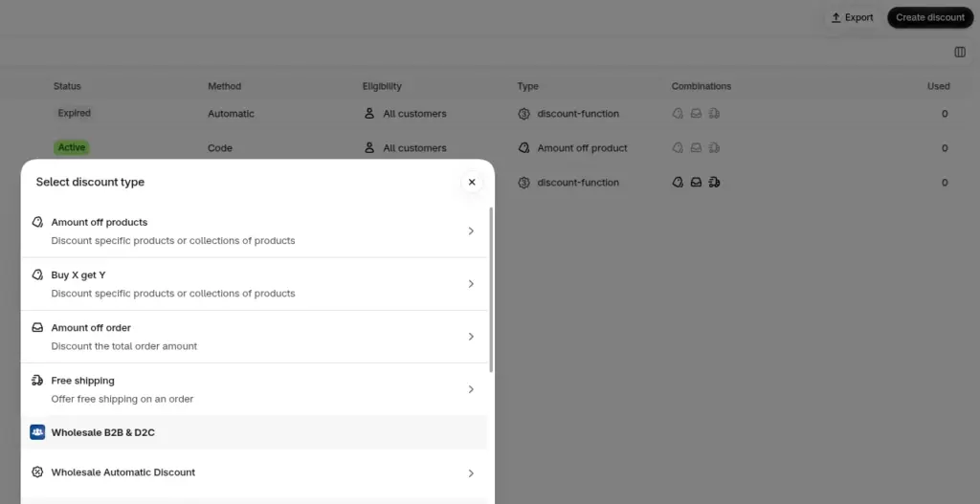This screenshot has width=980, height=504.
Task: Click discount-function text in Expired row
Action: pos(578,114)
